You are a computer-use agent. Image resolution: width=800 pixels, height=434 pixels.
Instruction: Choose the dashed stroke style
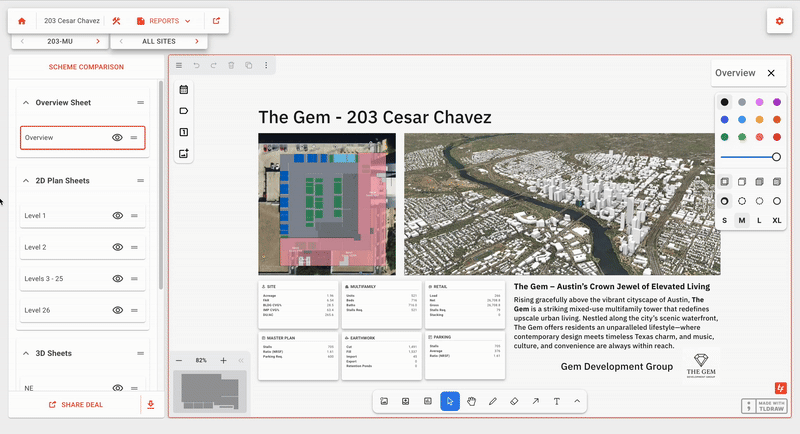(x=742, y=201)
